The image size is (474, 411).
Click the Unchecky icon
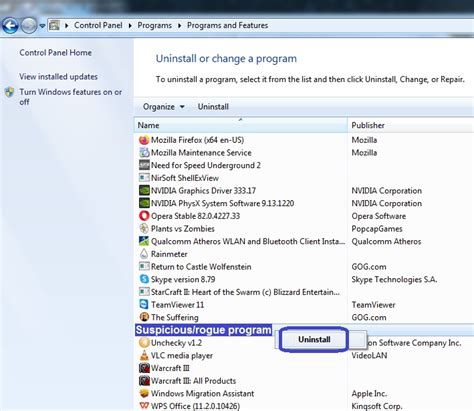144,343
